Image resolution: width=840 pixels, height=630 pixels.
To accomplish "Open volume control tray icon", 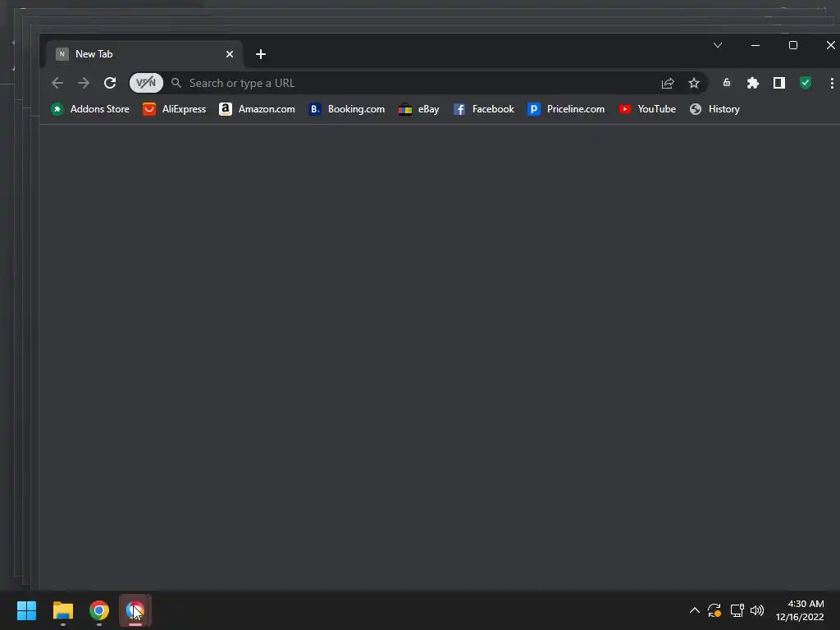I will [x=757, y=610].
